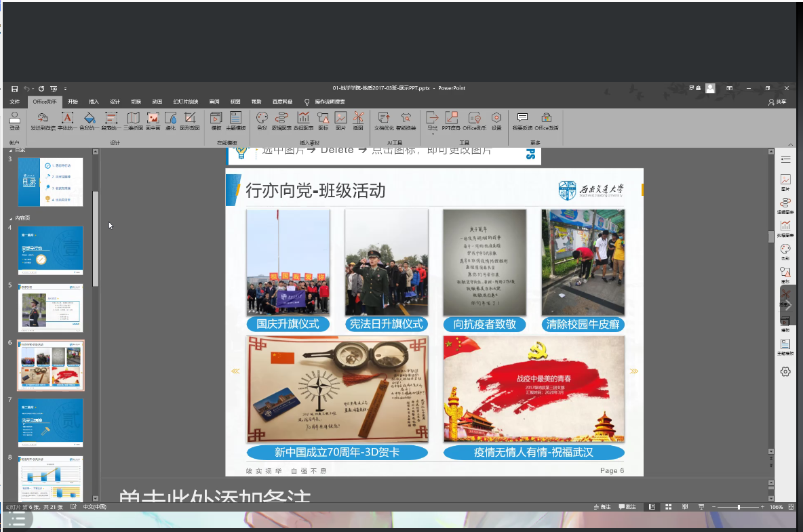The width and height of the screenshot is (803, 532).
Task: Switch to slide sorter view in status bar
Action: [x=668, y=507]
